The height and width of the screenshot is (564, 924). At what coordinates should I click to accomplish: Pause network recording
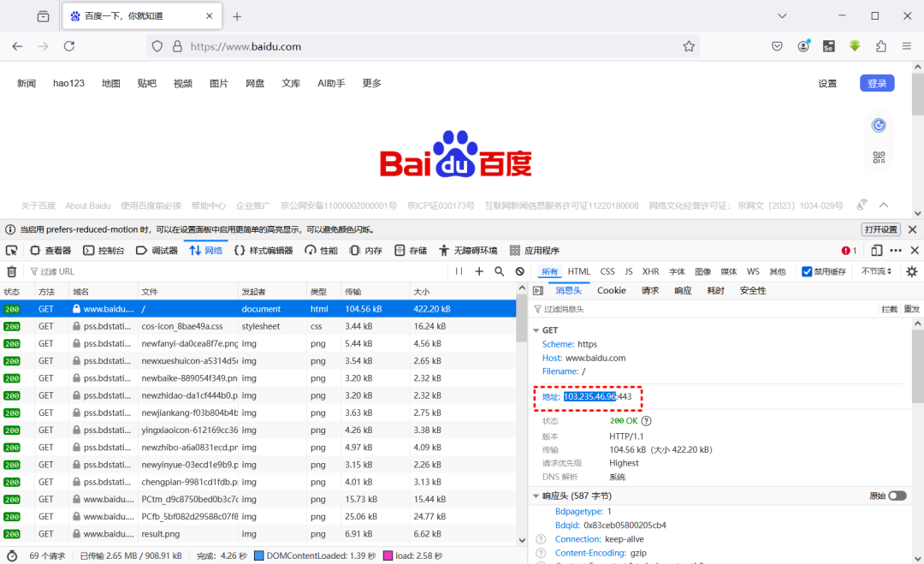click(459, 271)
